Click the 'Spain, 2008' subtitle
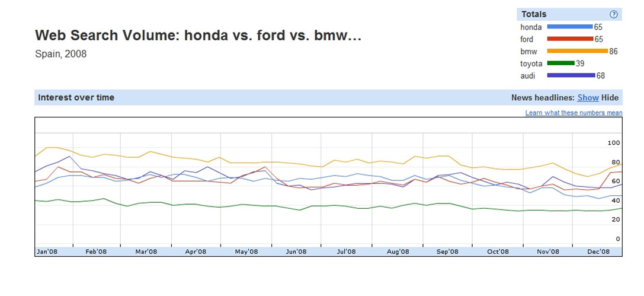The height and width of the screenshot is (296, 644). 61,54
